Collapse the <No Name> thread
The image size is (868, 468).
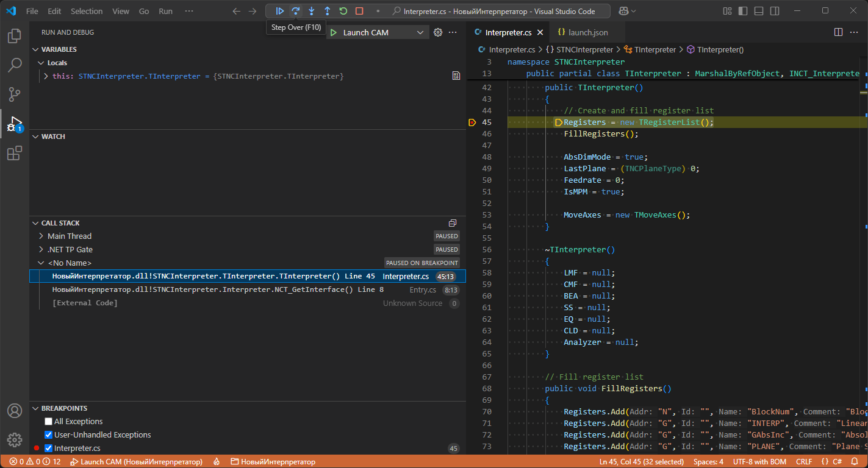(41, 263)
